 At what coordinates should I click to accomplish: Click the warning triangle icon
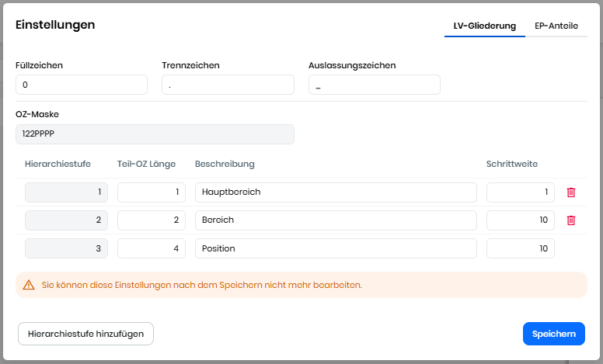coord(29,285)
